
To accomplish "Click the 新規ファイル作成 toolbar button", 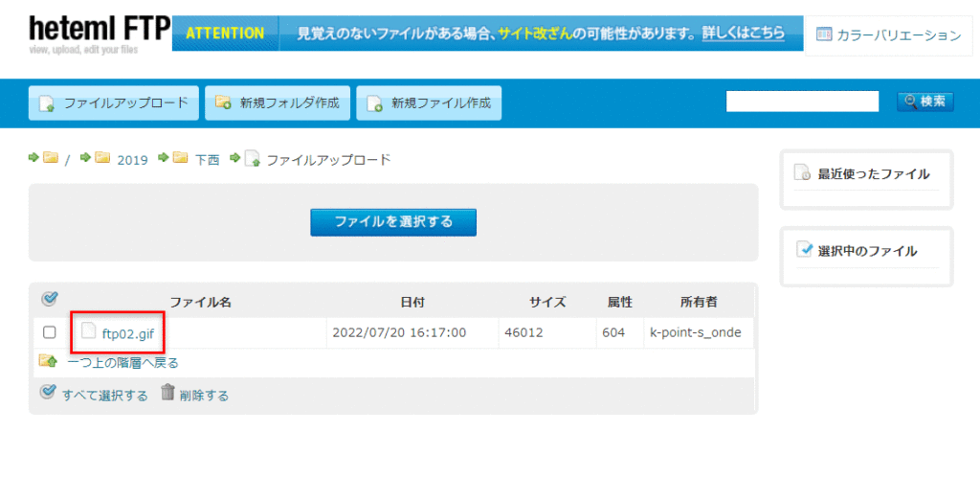I will click(429, 103).
